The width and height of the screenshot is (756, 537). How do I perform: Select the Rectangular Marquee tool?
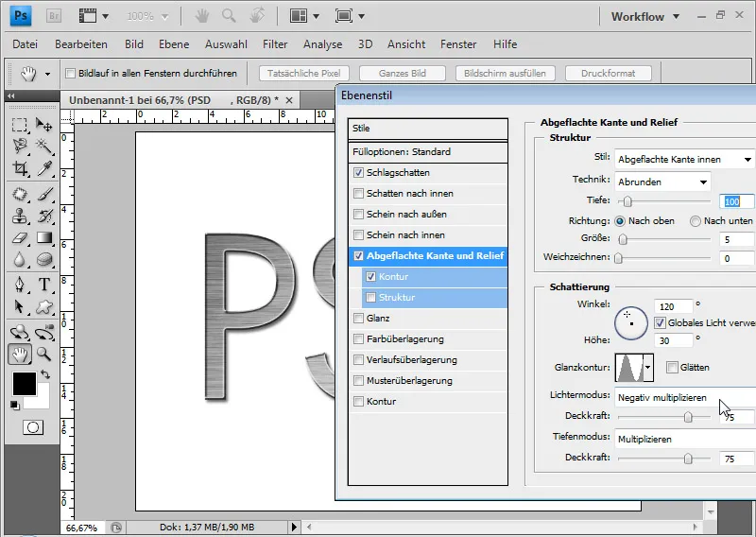click(x=20, y=125)
